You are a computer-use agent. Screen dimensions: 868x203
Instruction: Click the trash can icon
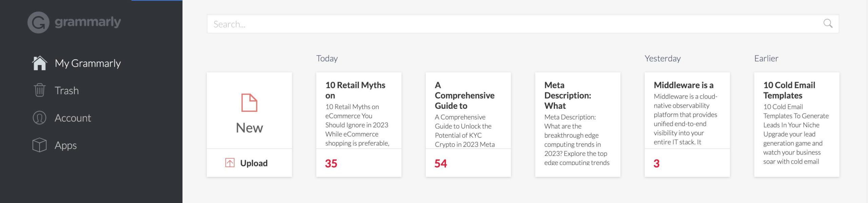click(x=39, y=90)
